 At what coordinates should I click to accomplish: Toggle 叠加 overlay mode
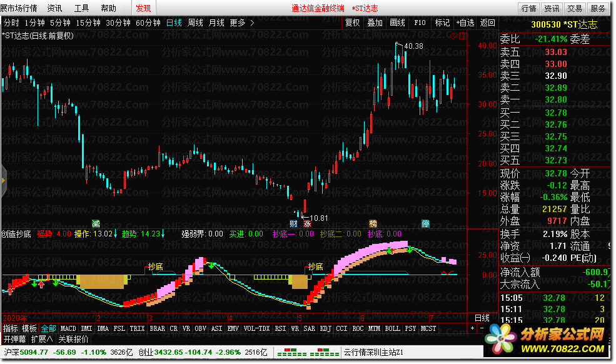[375, 23]
